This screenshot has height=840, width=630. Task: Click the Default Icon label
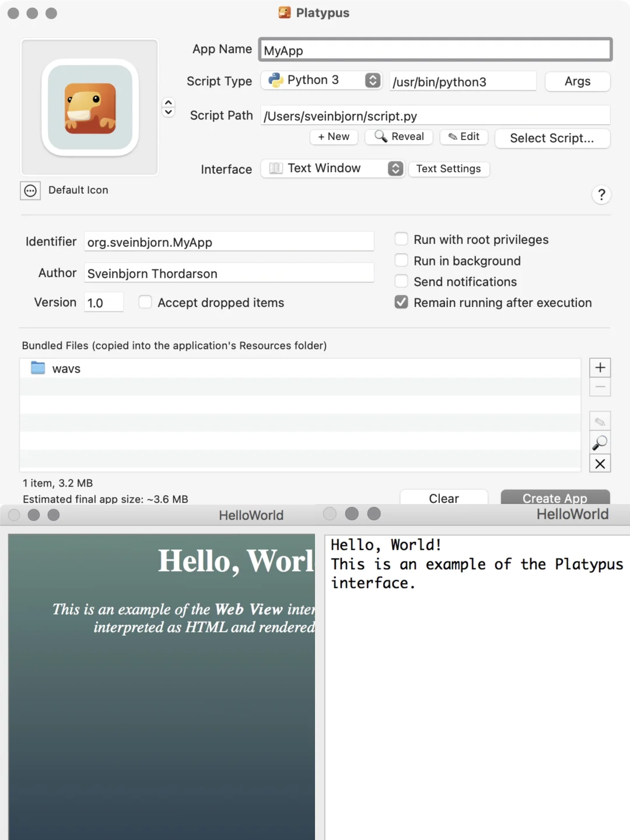[x=78, y=190]
